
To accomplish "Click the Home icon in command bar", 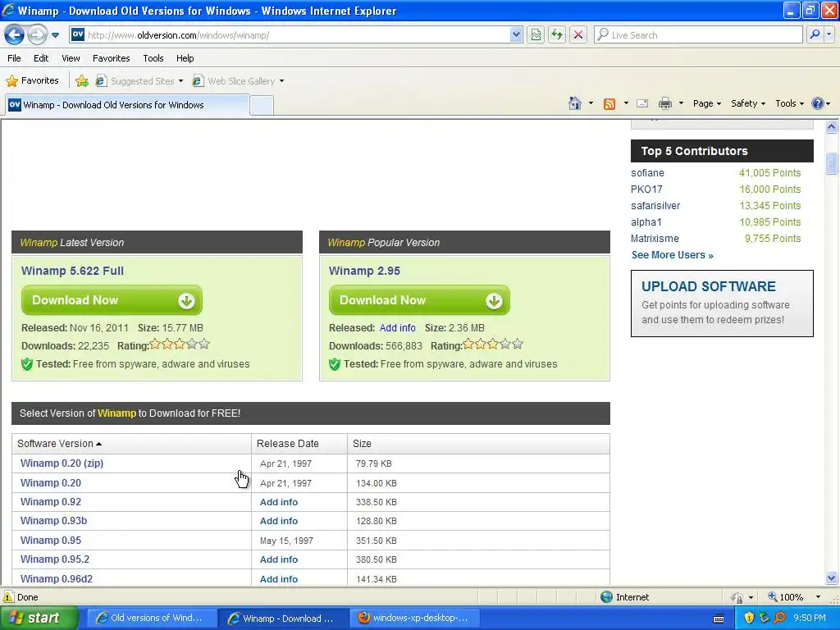I will coord(575,103).
